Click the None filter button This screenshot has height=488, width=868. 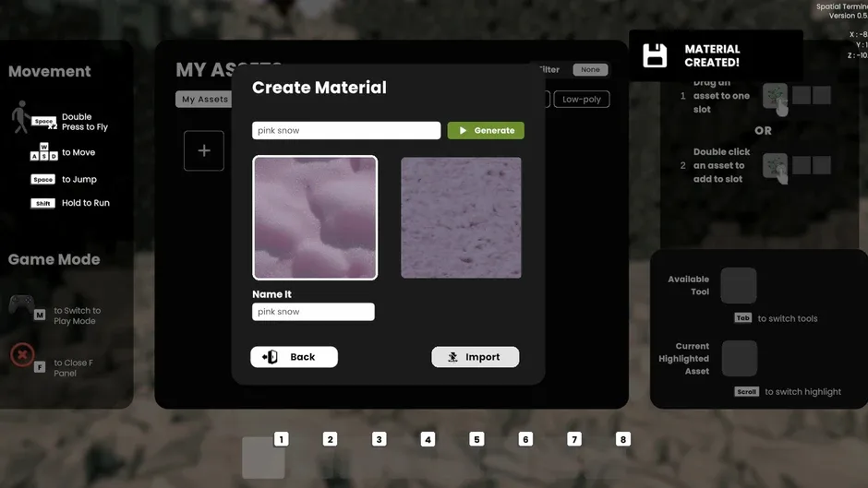pos(590,70)
